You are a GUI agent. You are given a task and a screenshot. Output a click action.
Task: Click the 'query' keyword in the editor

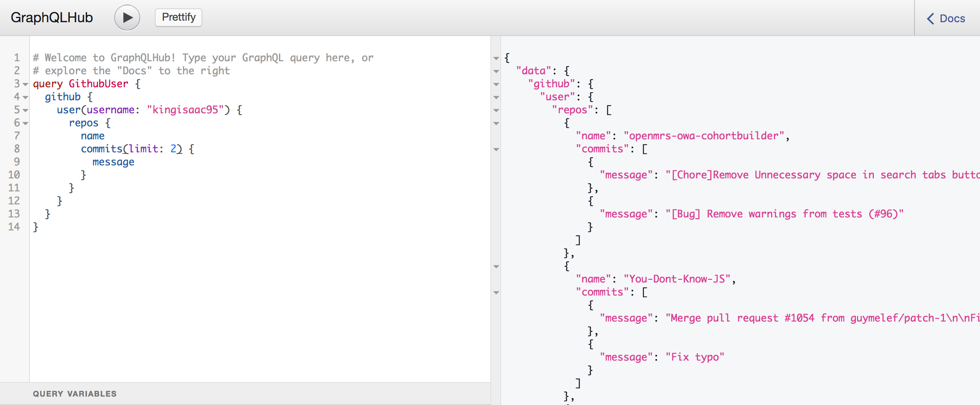(x=48, y=84)
